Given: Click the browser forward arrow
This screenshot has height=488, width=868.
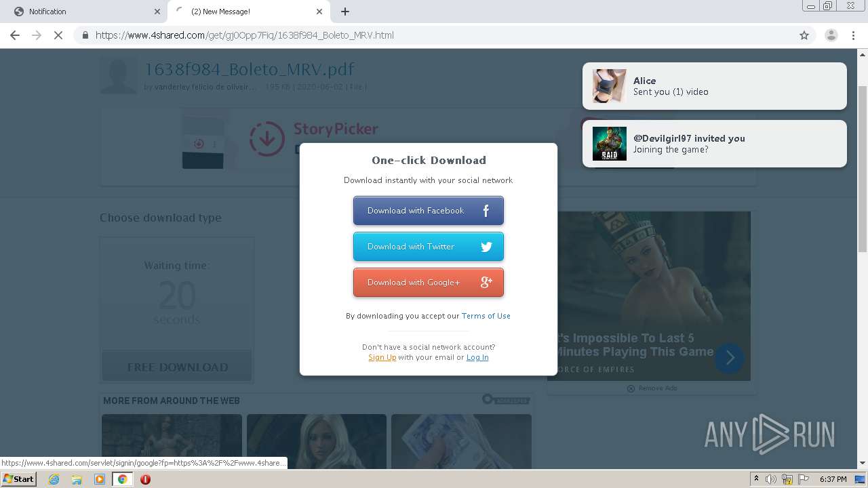Looking at the screenshot, I should [37, 35].
